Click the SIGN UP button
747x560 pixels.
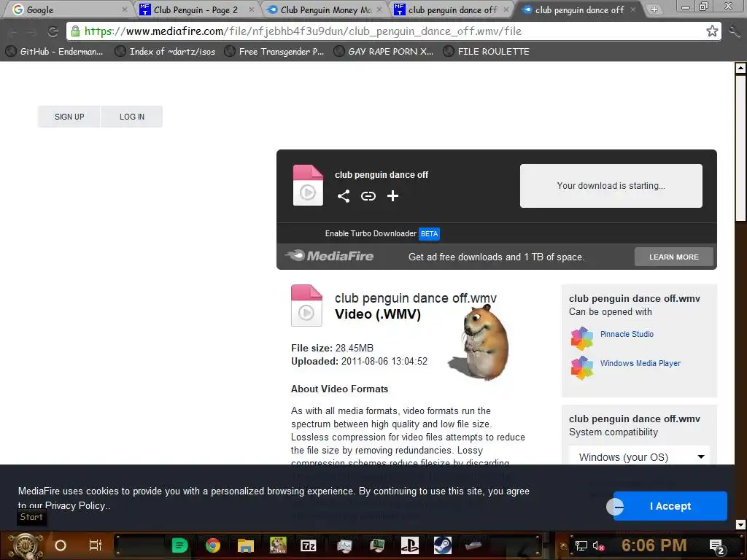click(x=69, y=117)
